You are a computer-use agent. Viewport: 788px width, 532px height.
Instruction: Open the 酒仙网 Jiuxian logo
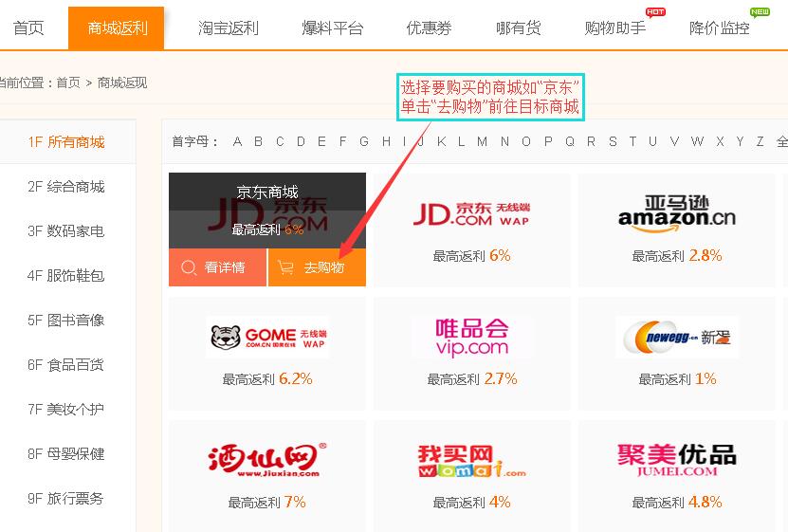pos(266,460)
